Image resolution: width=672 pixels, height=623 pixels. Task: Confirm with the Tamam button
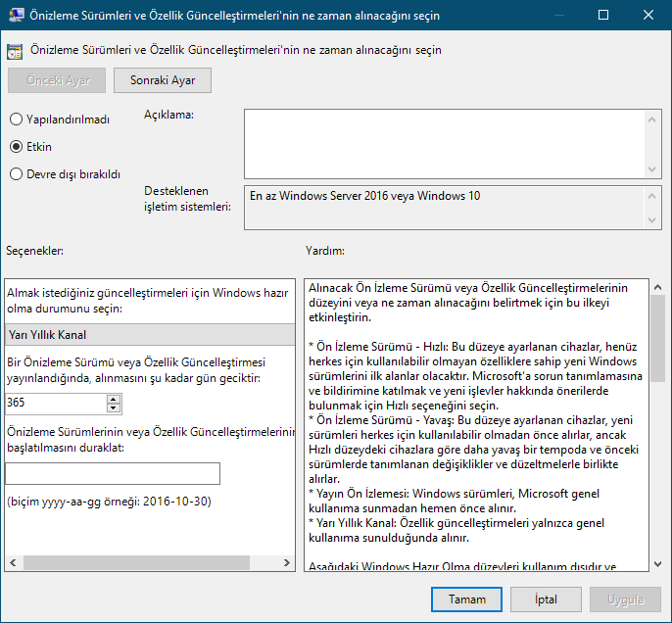coord(466,599)
